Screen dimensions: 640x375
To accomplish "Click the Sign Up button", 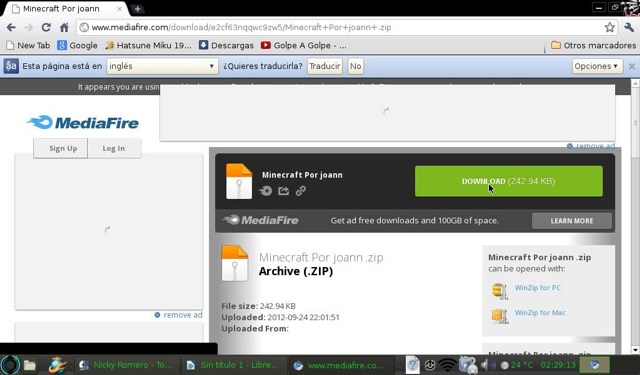I will [61, 148].
